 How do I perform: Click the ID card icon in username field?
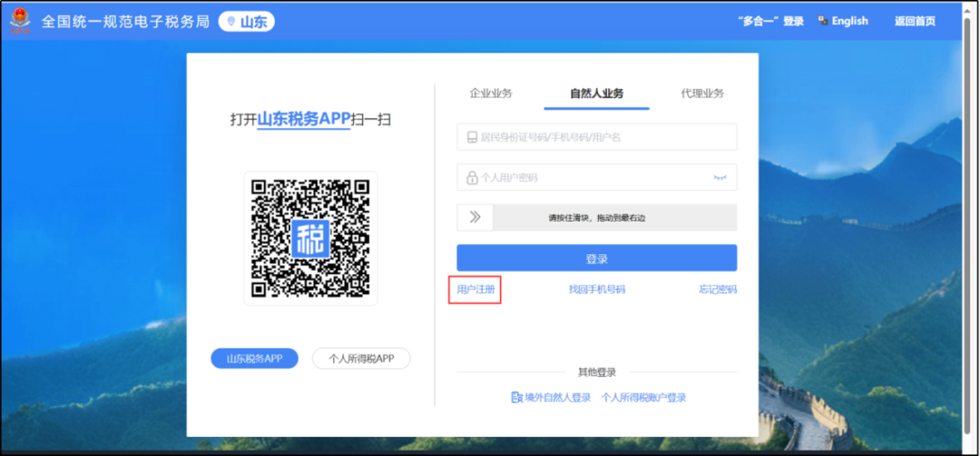(x=473, y=137)
